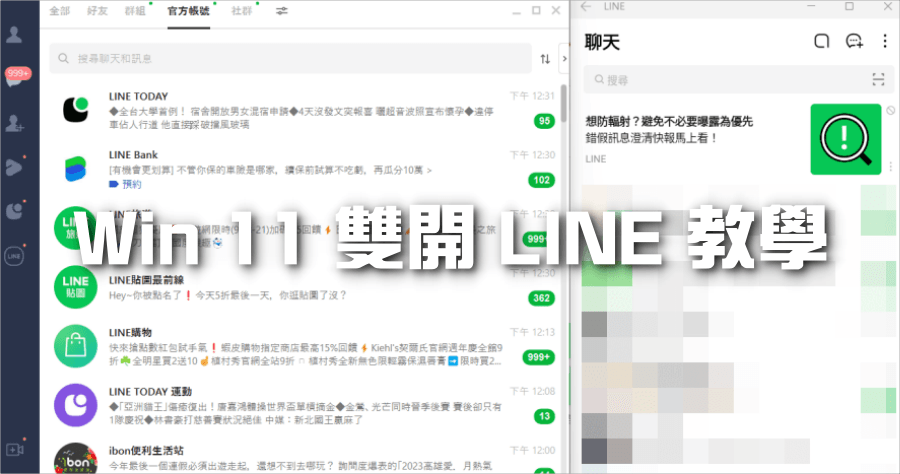Click the 搜尋聊天和訊息 search field
Image resolution: width=900 pixels, height=474 pixels.
[290, 59]
